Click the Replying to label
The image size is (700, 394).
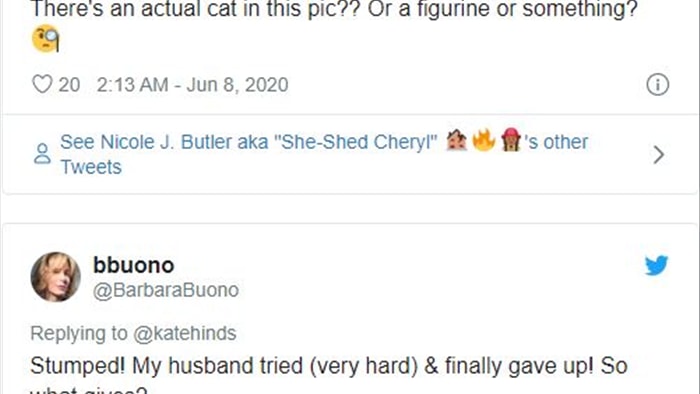[79, 333]
